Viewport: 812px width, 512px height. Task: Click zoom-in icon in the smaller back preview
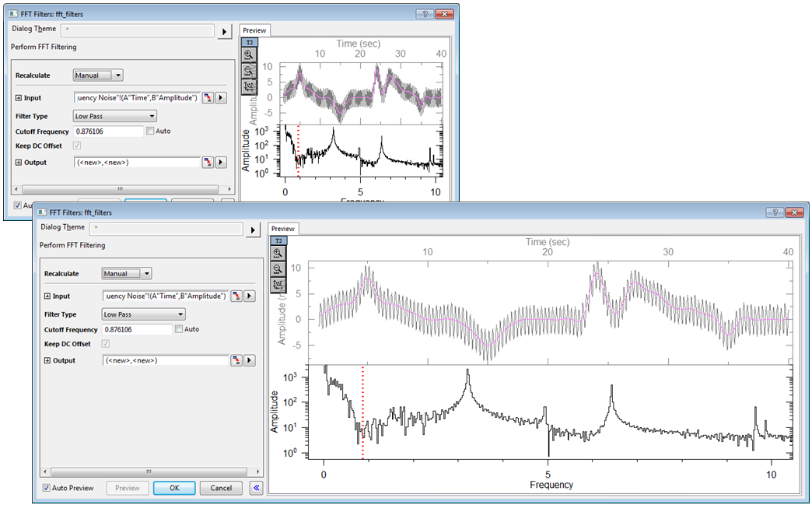pyautogui.click(x=249, y=55)
